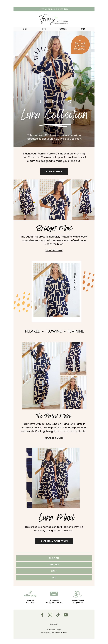This screenshot has height=644, width=108.
Task: Select the DRESSES navigation item
Action: 63,29
